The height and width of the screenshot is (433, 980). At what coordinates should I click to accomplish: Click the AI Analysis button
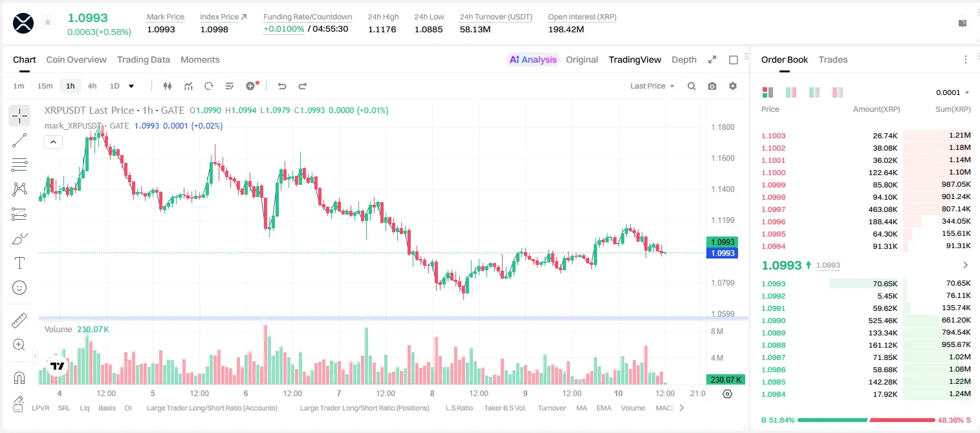click(533, 59)
